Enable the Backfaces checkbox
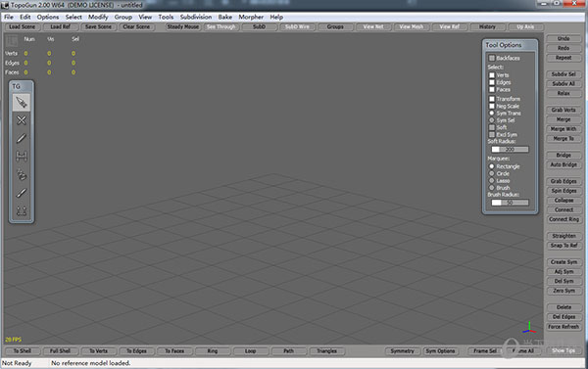Viewport: 588px width, 369px height. click(x=492, y=58)
